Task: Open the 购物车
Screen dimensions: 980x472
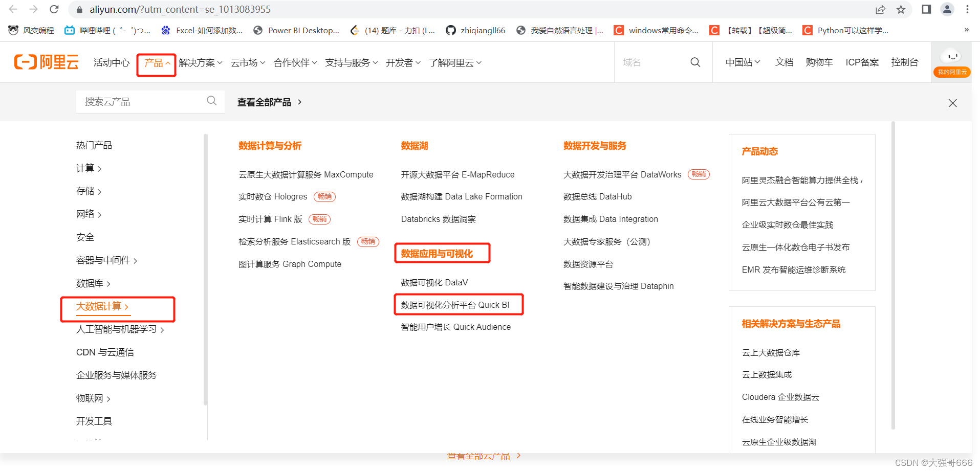Action: point(819,62)
